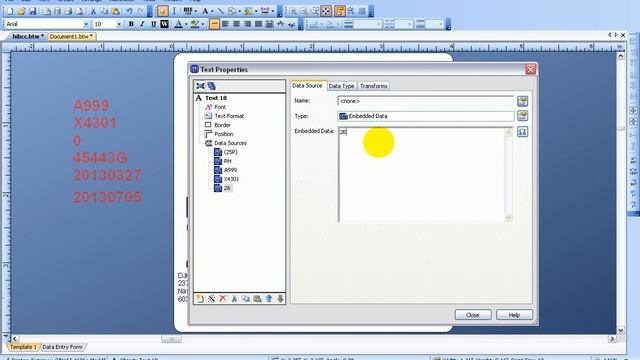Viewport: 640px width, 360px height.
Task: Click the Save diskette toolbar icon
Action: (x=33, y=11)
